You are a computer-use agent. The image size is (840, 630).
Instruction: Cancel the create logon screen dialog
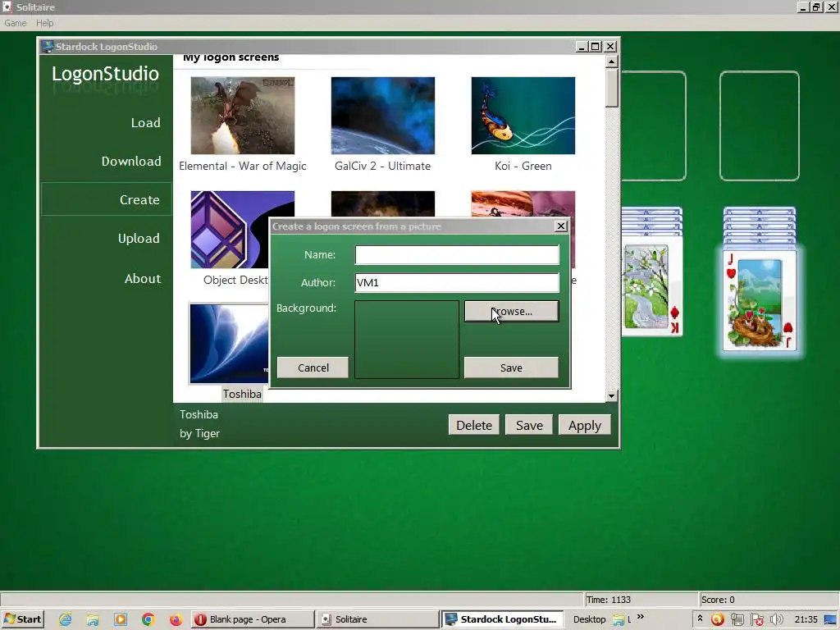(x=313, y=367)
